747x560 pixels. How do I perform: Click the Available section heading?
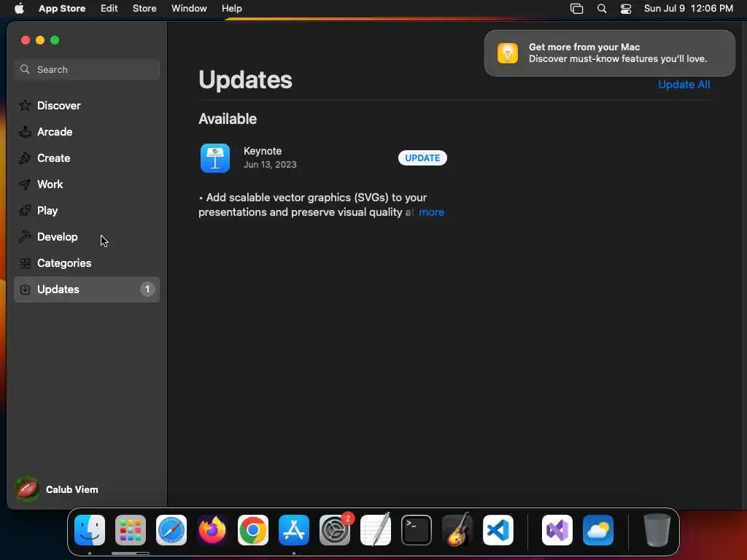point(228,119)
